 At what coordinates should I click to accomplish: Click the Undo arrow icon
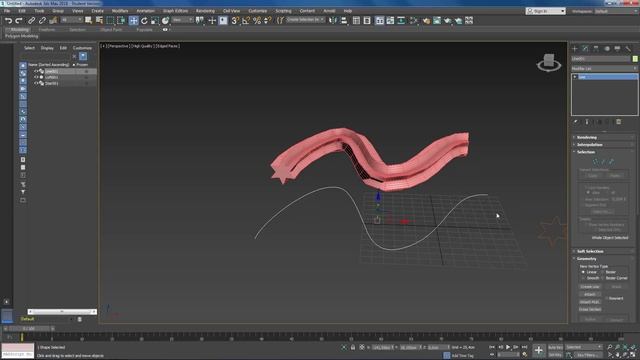[x=9, y=20]
